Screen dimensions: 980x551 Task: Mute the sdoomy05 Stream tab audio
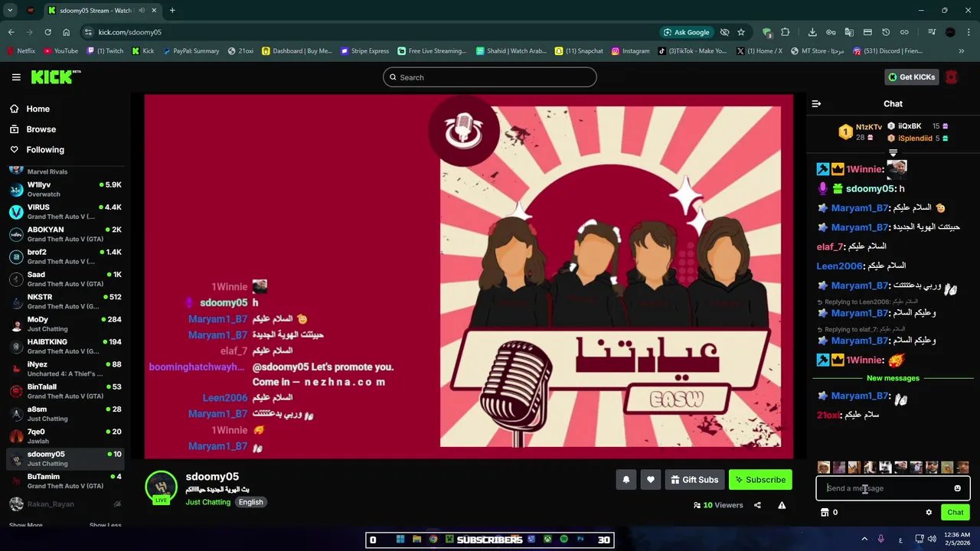(x=142, y=11)
